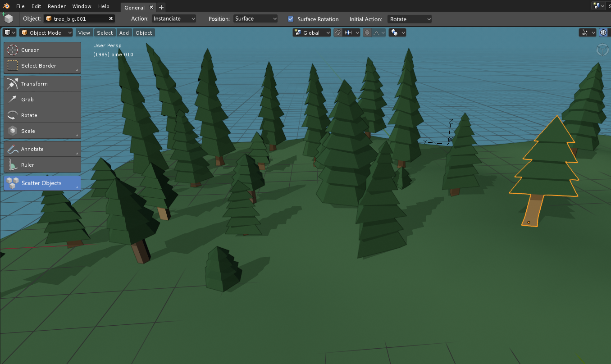The width and height of the screenshot is (611, 364).
Task: Open the Global transform orientation dropdown
Action: click(312, 33)
